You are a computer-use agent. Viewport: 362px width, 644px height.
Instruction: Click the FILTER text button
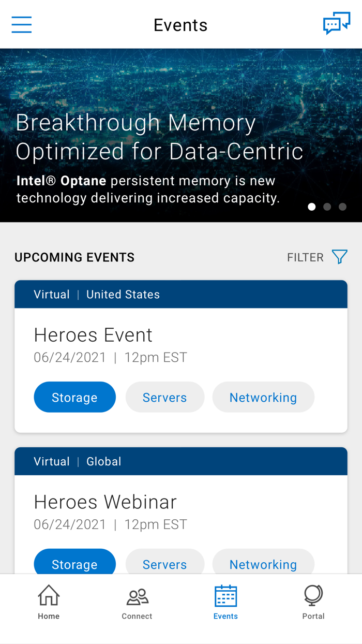pos(305,256)
